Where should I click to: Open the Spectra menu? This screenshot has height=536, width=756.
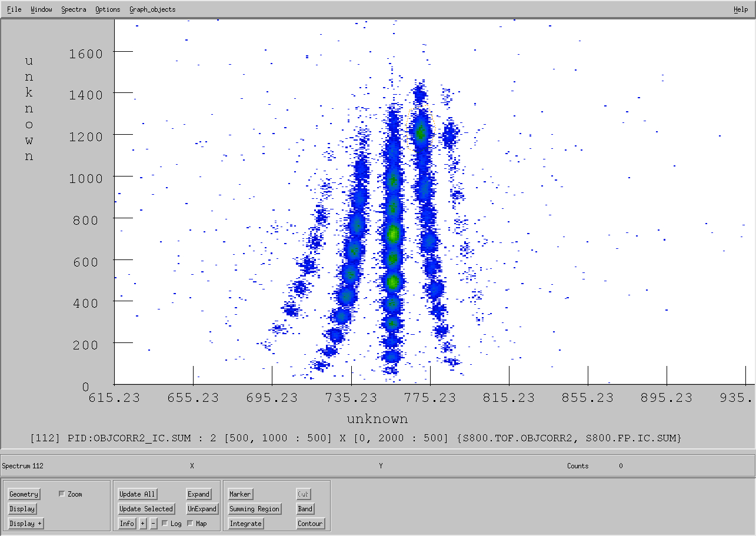point(74,9)
